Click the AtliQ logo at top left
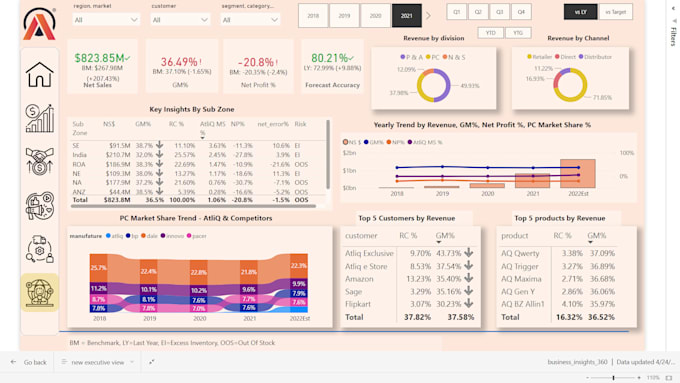The image size is (680, 383). (x=39, y=24)
